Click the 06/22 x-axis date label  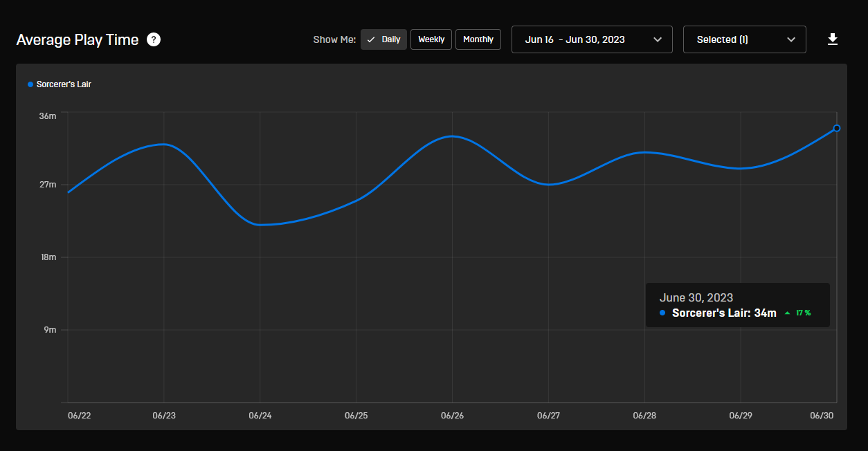[79, 416]
